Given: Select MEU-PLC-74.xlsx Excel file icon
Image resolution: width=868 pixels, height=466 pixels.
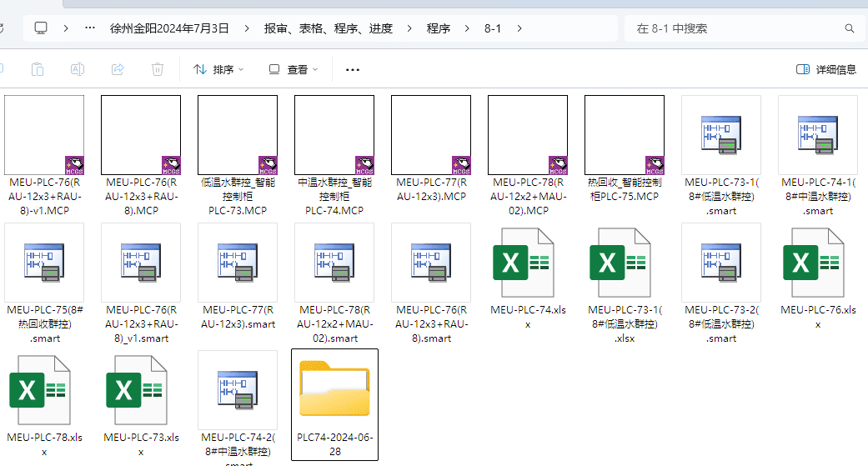Looking at the screenshot, I should tap(524, 263).
